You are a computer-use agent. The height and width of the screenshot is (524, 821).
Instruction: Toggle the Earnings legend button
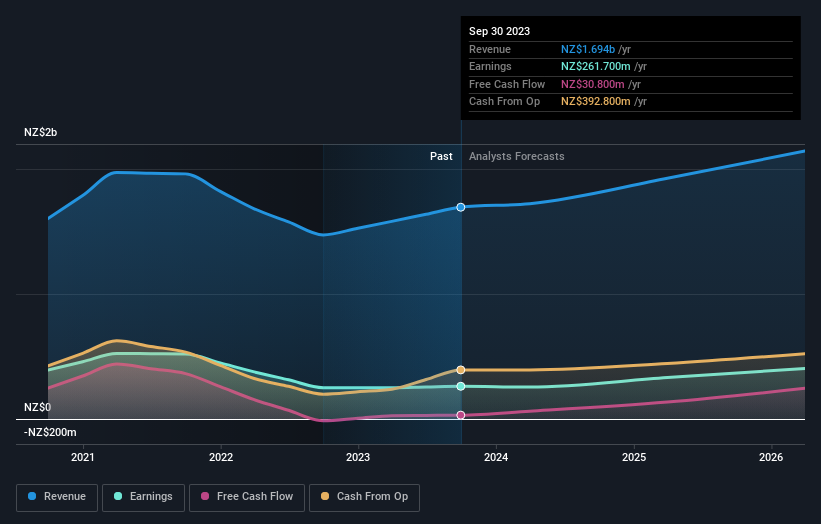click(x=143, y=497)
